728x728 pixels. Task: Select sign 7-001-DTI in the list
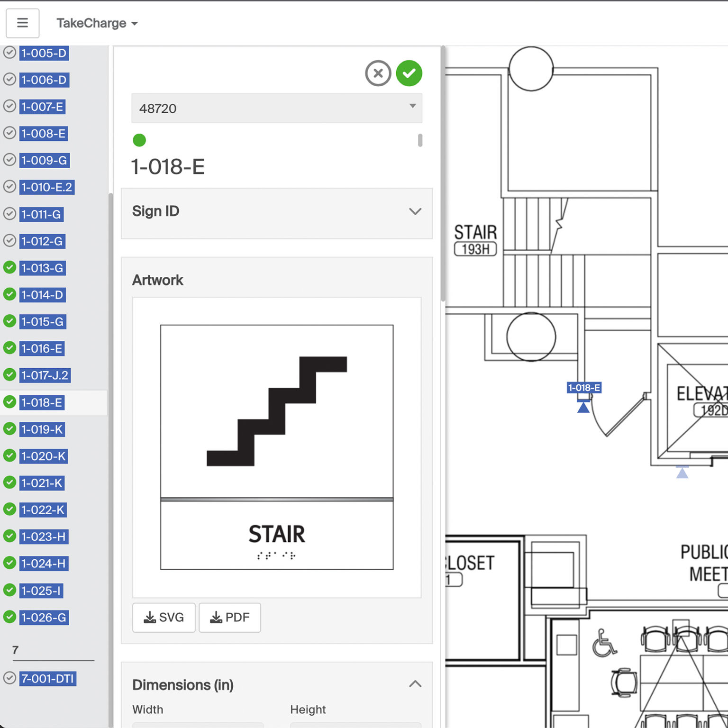click(x=48, y=679)
